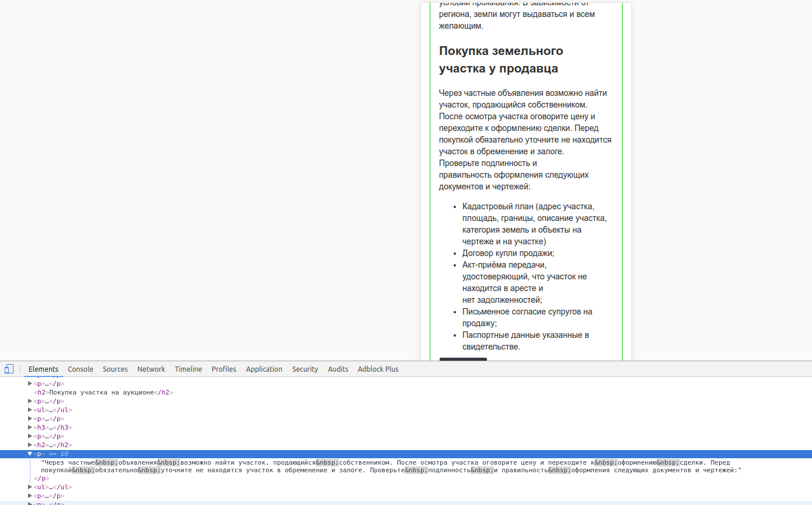The width and height of the screenshot is (812, 505).
Task: Open the Audits tab
Action: coord(338,369)
